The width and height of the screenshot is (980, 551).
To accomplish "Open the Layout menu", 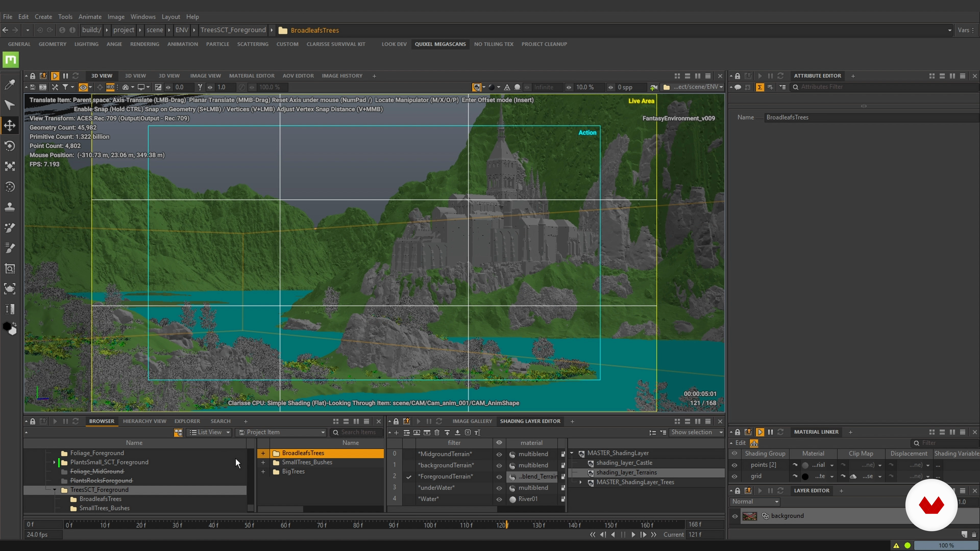I will [x=170, y=17].
